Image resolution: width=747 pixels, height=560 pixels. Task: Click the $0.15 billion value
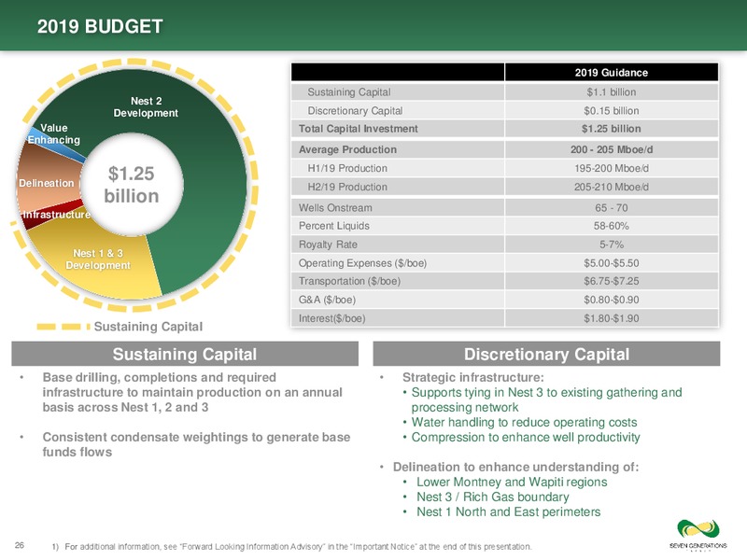(x=612, y=110)
